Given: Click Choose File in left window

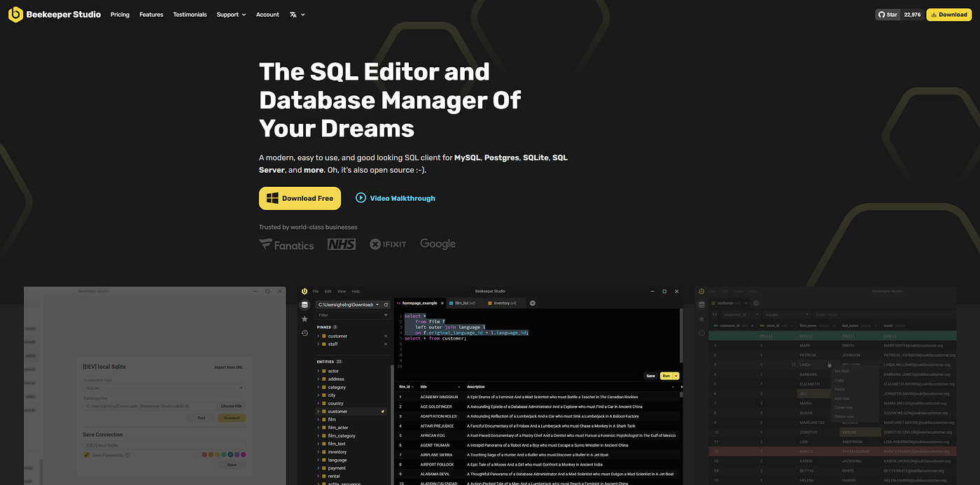Looking at the screenshot, I should [x=232, y=406].
